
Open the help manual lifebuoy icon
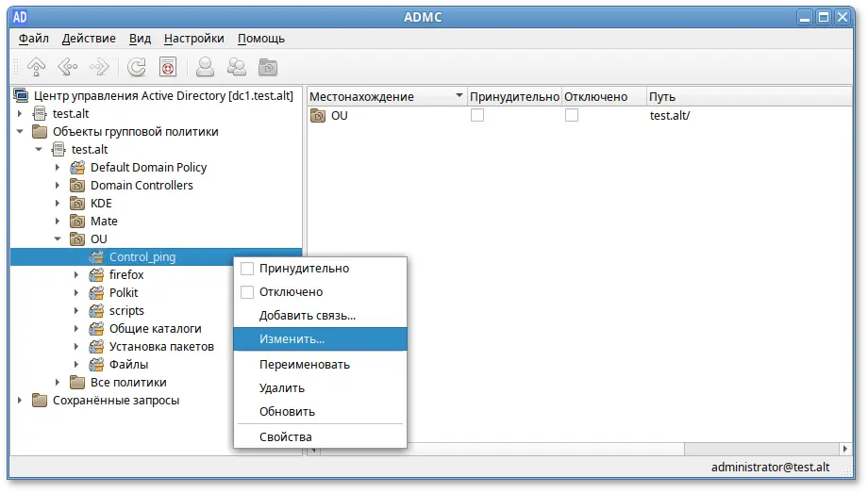[x=167, y=67]
